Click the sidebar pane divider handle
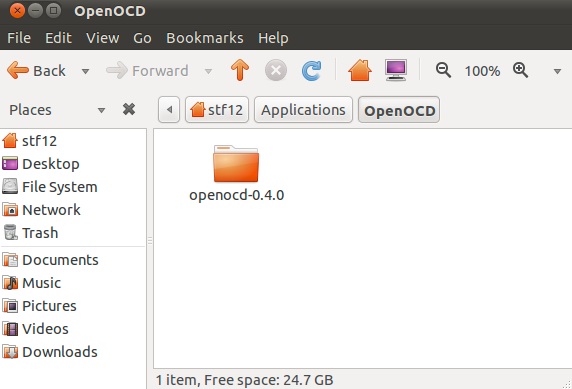 click(150, 241)
